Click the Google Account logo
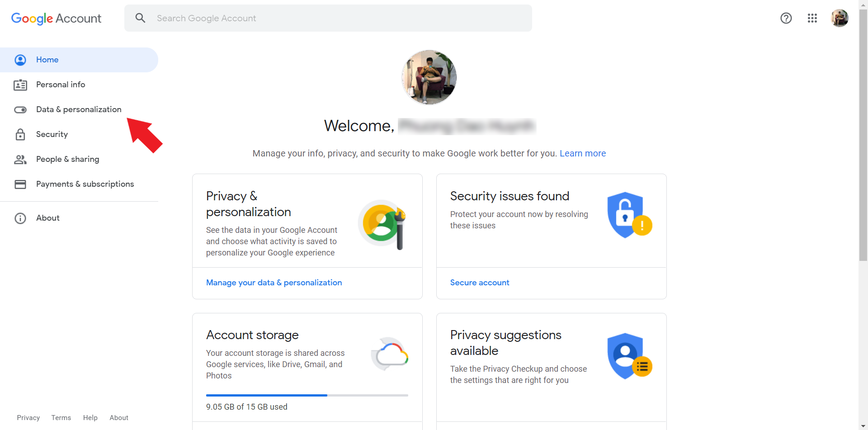Screen dimensions: 868x430 point(56,19)
